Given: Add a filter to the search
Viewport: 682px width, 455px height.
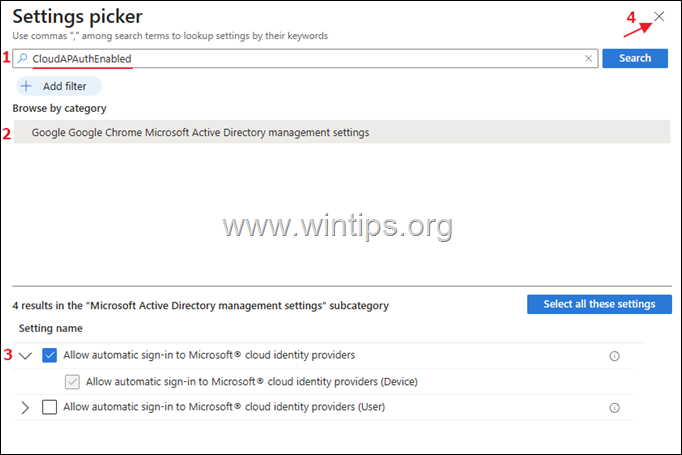Looking at the screenshot, I should point(59,86).
